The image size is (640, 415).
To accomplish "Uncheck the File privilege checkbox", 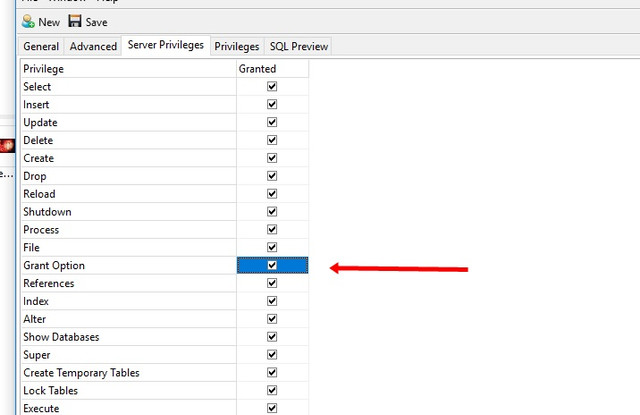I will [272, 247].
